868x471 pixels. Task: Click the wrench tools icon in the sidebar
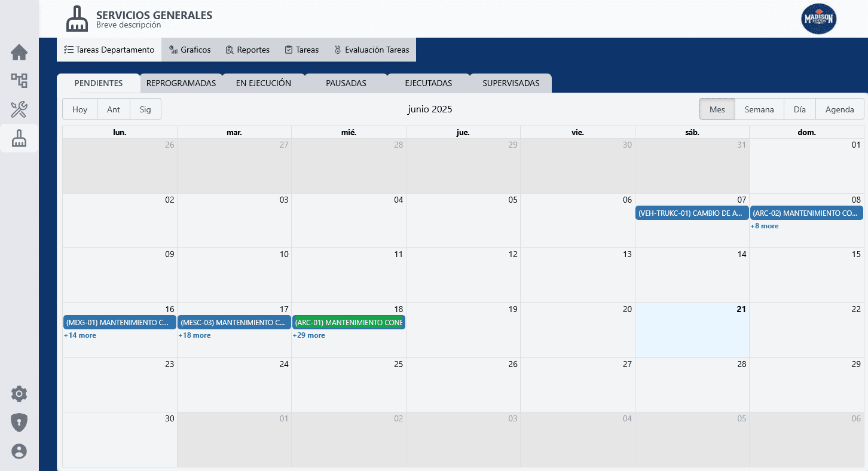pos(19,109)
